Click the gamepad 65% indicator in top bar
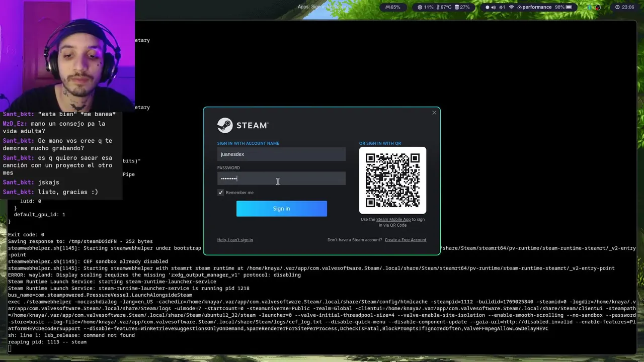Screen dimensions: 644x362 (393, 7)
